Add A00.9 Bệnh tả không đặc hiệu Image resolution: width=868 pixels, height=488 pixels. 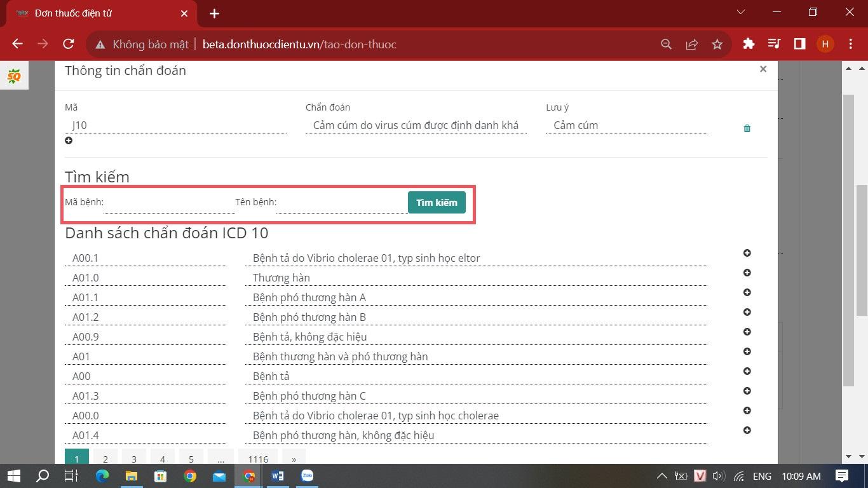click(747, 332)
